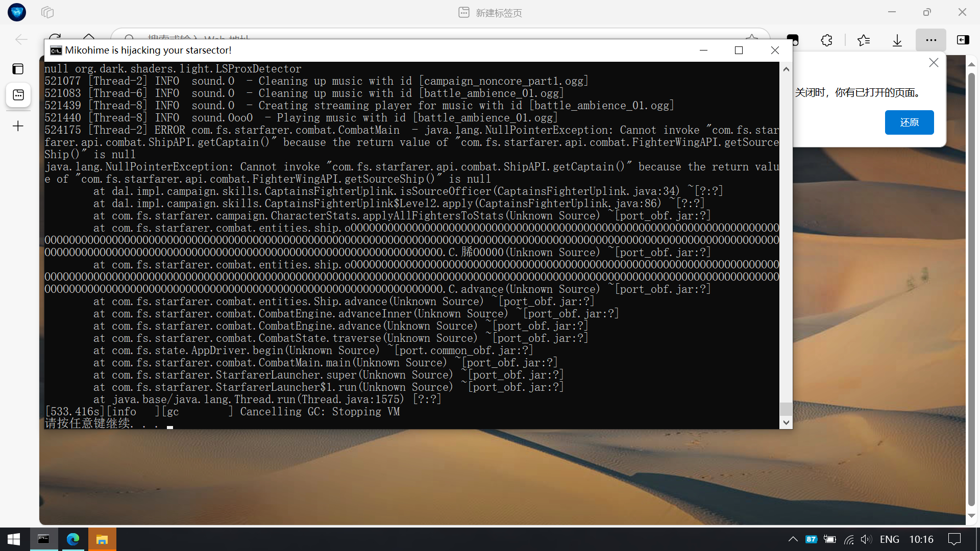Toggle the vertical tabs pane icon
The width and height of the screenshot is (980, 551).
pyautogui.click(x=18, y=69)
